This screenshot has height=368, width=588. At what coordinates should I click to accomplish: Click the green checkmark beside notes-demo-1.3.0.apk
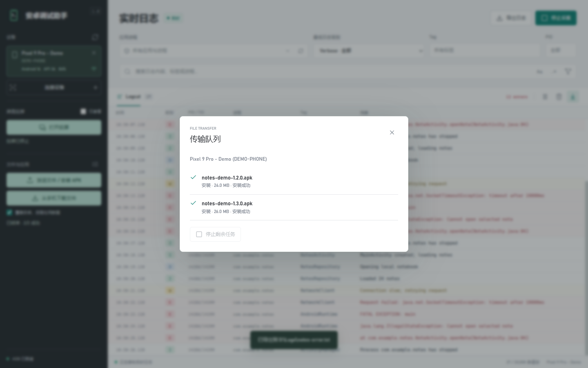[194, 203]
